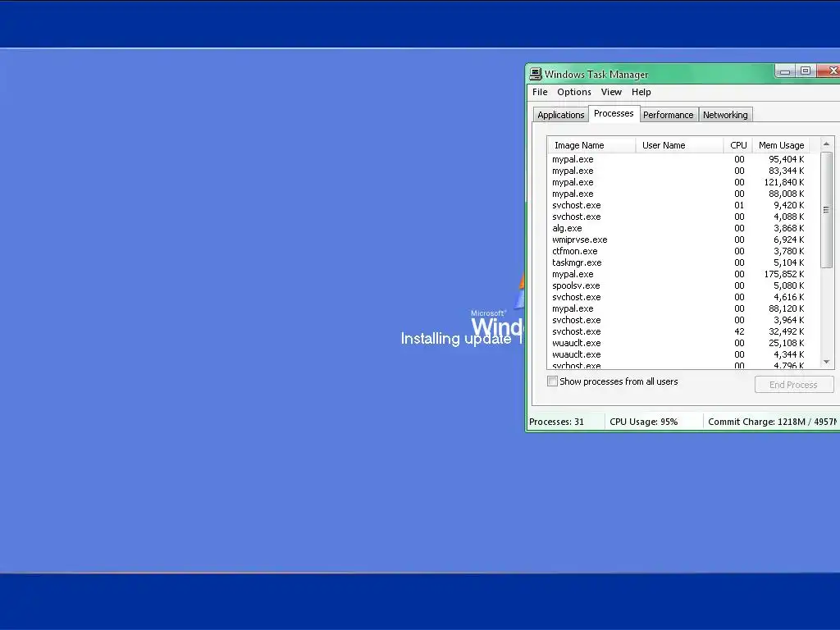Viewport: 840px width, 630px height.
Task: Minimize the Windows Task Manager window
Action: pyautogui.click(x=785, y=71)
